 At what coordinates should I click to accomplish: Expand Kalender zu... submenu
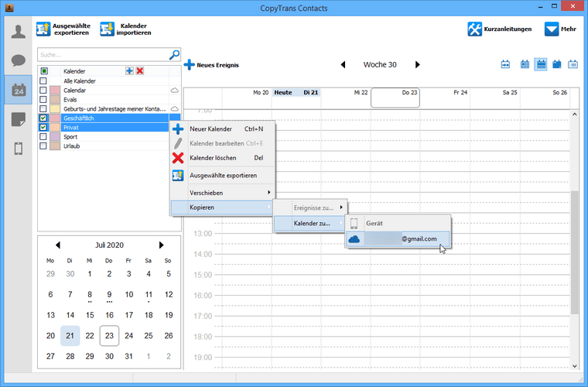click(309, 224)
